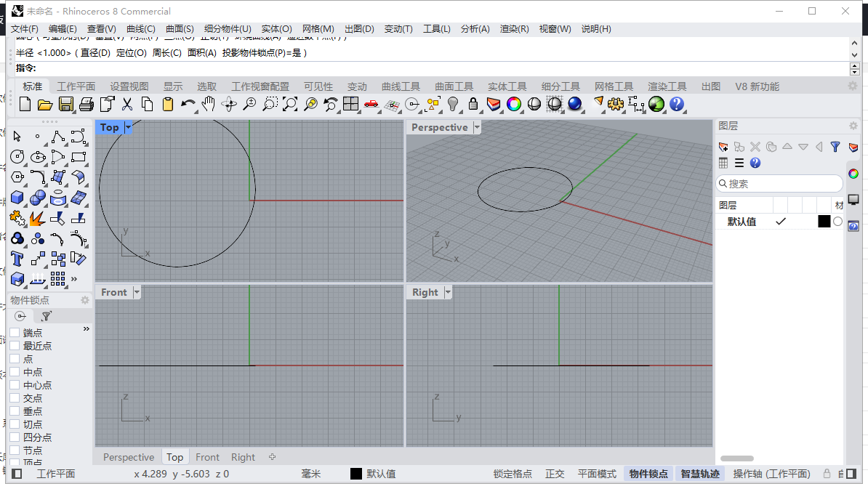Click the 搜索 layer search field
This screenshot has width=868, height=489.
pos(779,184)
